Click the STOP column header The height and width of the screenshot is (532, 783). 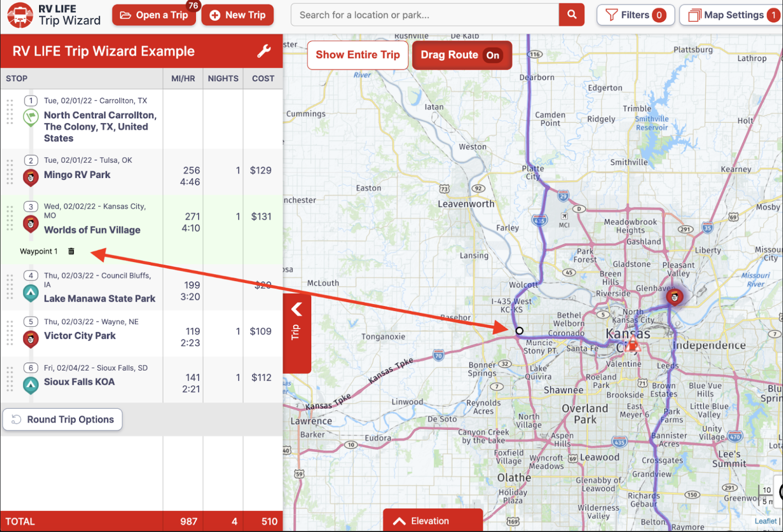(17, 79)
